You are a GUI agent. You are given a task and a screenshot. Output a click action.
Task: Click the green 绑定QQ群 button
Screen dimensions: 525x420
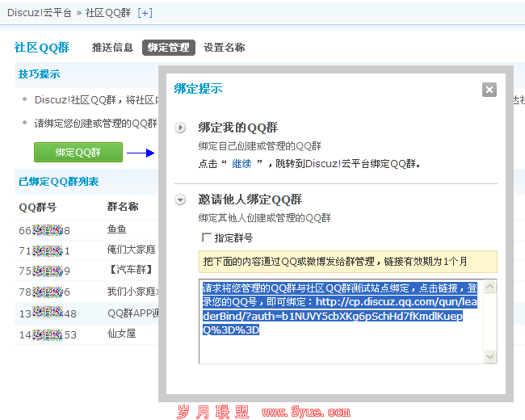(78, 153)
